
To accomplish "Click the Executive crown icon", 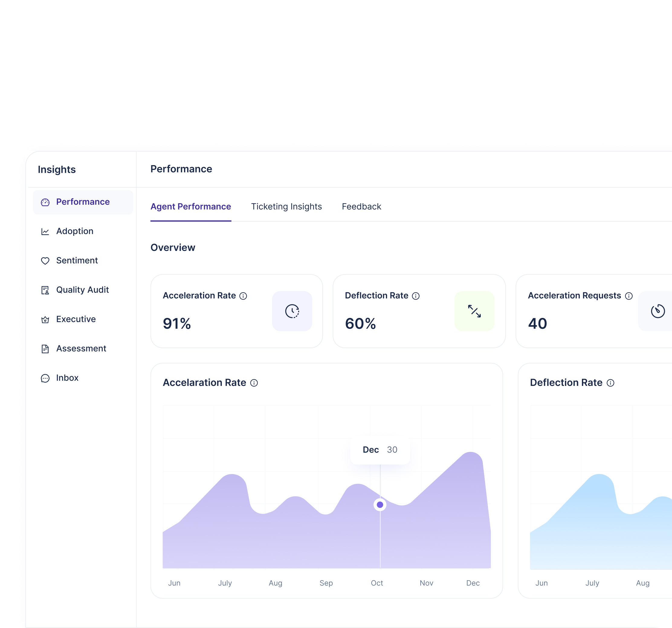I will [x=45, y=319].
